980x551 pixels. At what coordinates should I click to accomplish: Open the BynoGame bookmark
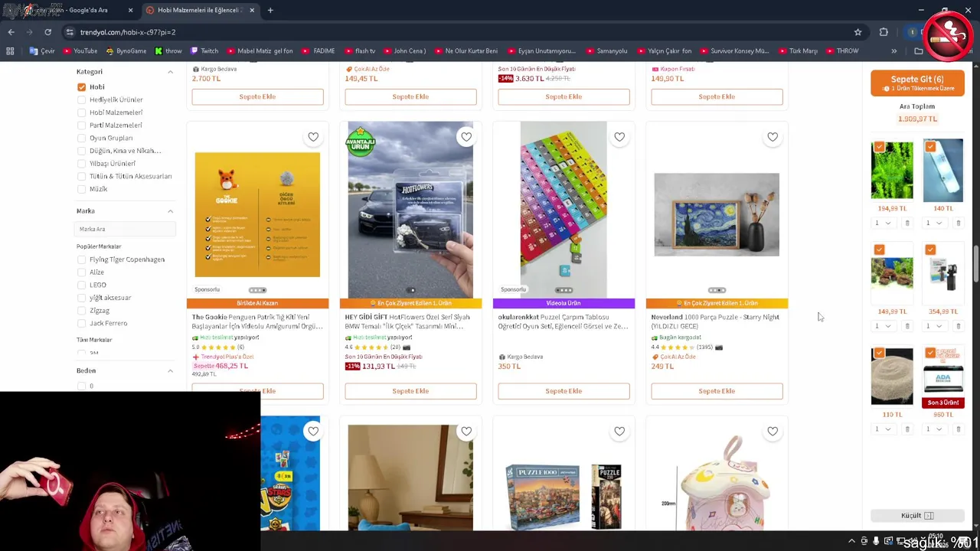126,51
